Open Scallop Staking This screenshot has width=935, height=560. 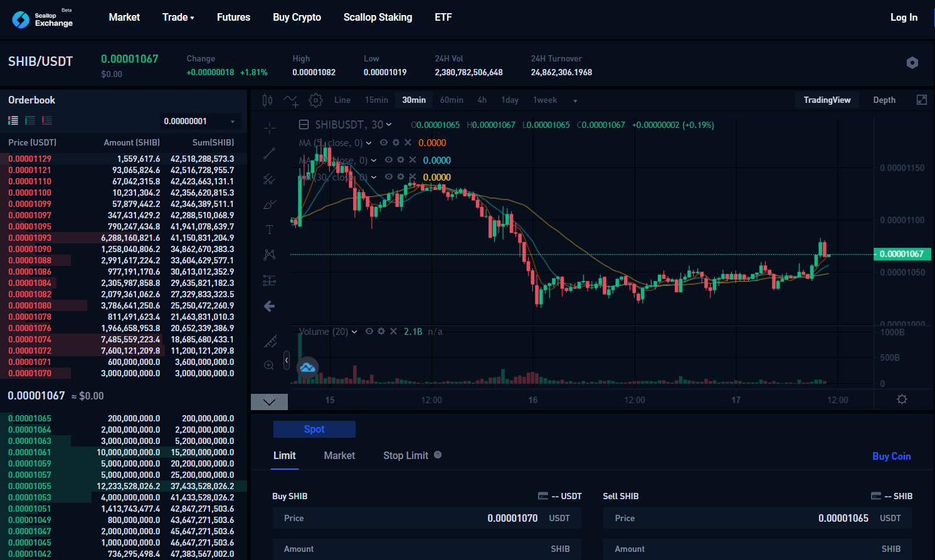(378, 18)
